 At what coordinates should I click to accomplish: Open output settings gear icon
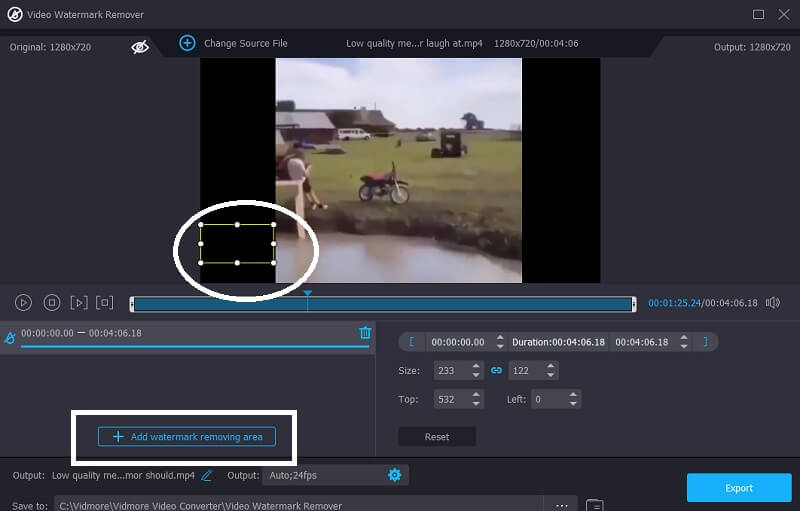394,475
